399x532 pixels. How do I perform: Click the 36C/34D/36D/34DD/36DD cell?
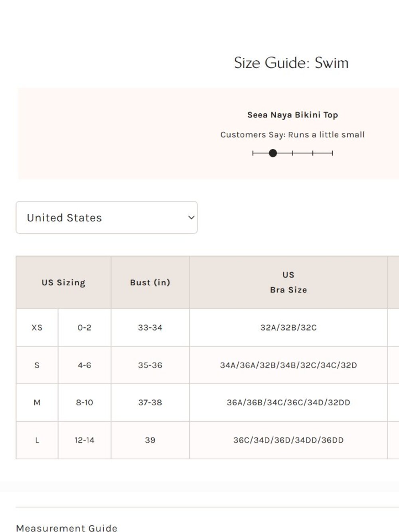click(288, 440)
